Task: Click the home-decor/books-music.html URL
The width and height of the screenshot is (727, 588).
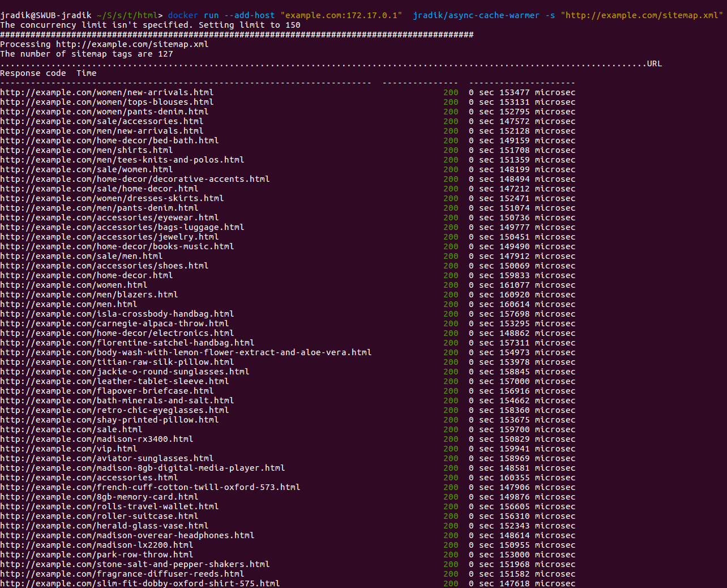Action: (117, 246)
